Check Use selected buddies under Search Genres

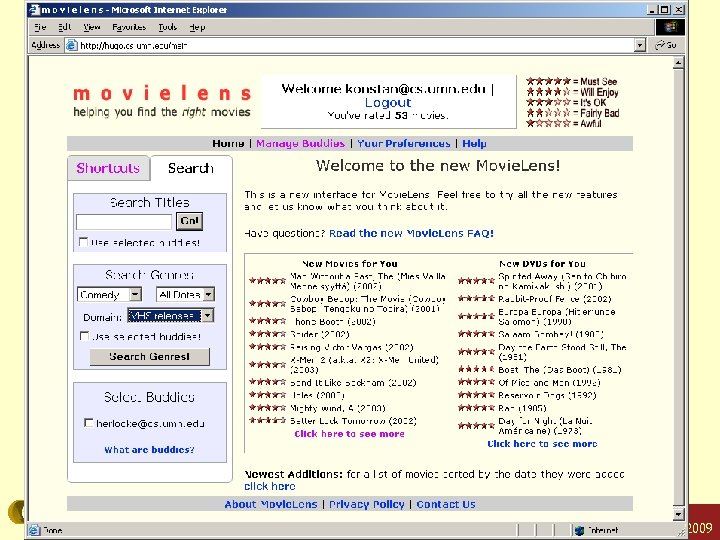(84, 336)
